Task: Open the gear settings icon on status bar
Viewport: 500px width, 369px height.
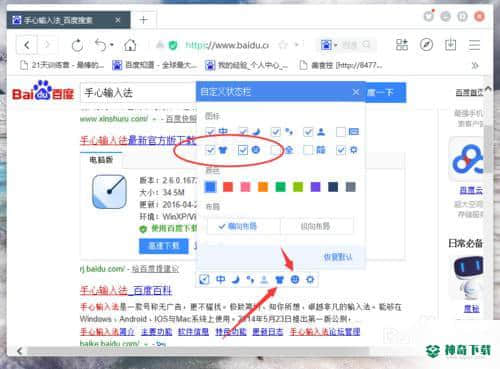Action: (x=310, y=279)
